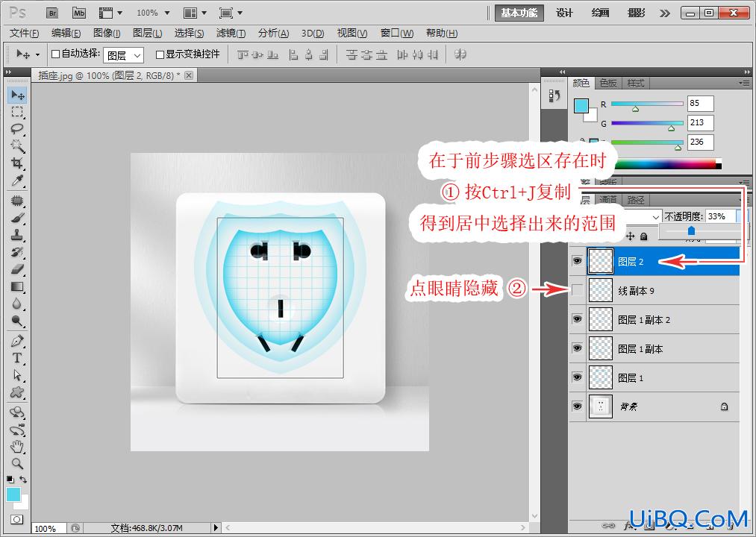Click the R value field 85
The image size is (756, 537).
701,103
